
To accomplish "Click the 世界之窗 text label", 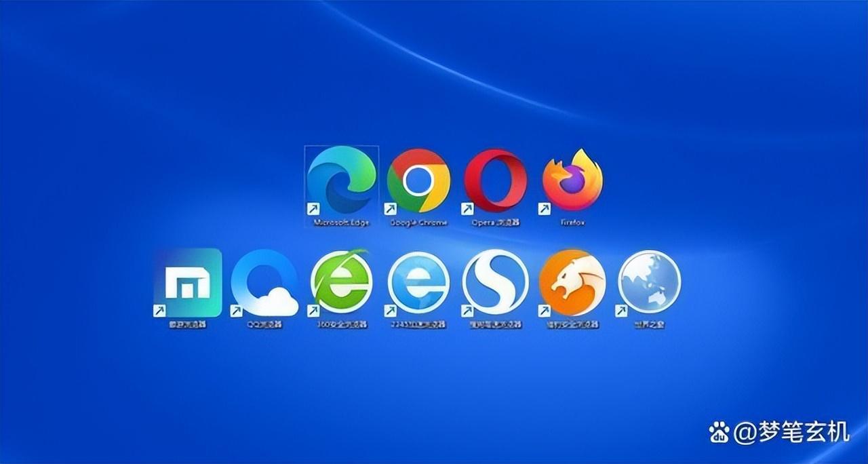I will (x=649, y=324).
